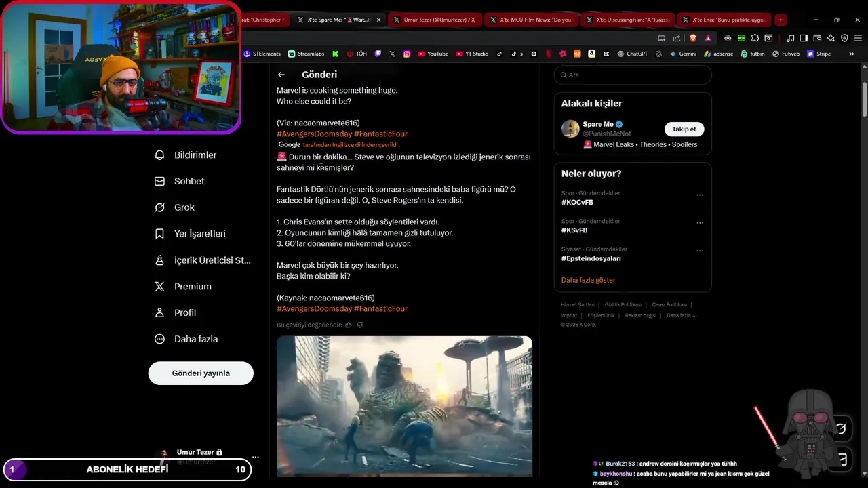Open more options for the #KOCvFB trend
This screenshot has height=488, width=868.
[x=700, y=195]
